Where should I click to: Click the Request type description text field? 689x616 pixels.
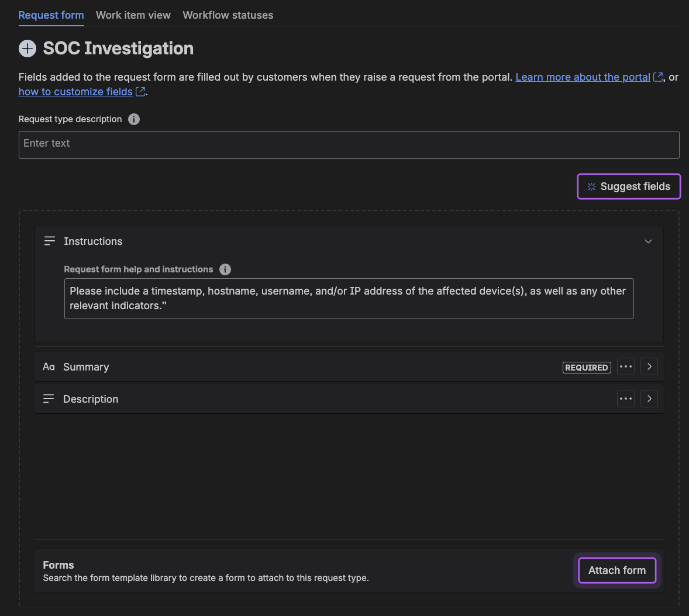click(x=349, y=145)
